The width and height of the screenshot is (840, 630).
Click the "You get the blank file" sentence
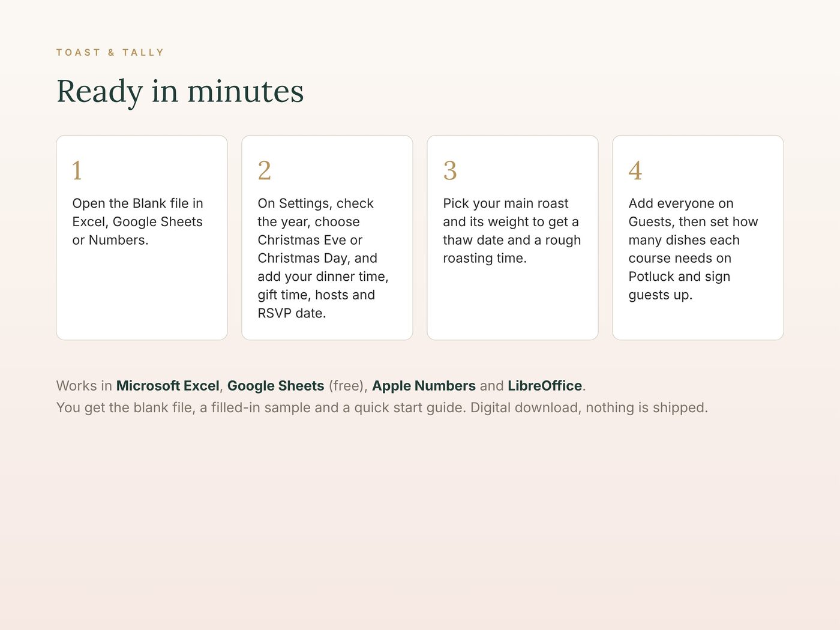point(382,408)
